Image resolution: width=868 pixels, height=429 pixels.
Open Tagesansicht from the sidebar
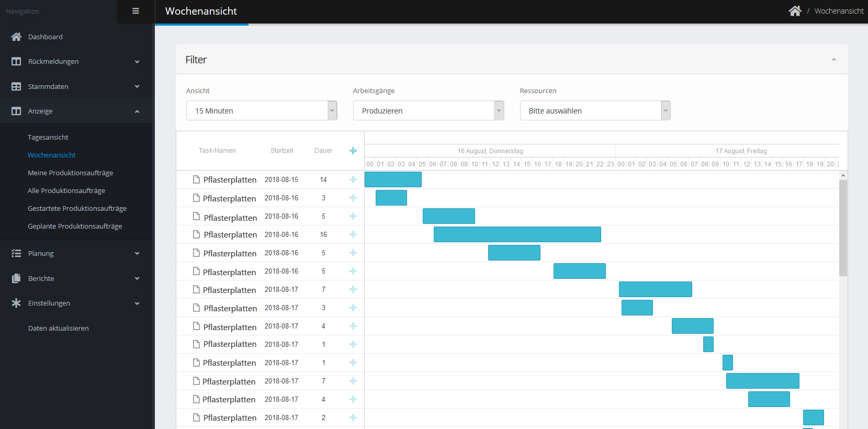click(x=48, y=137)
